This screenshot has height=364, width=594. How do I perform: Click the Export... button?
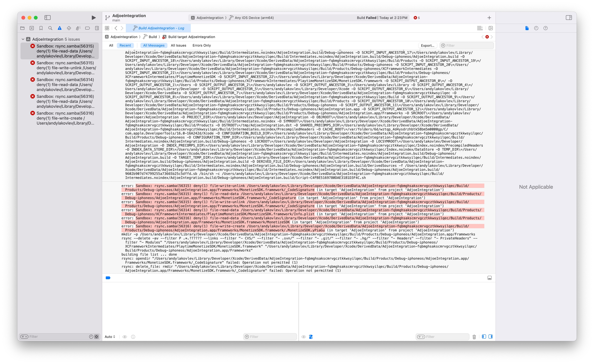tap(427, 45)
